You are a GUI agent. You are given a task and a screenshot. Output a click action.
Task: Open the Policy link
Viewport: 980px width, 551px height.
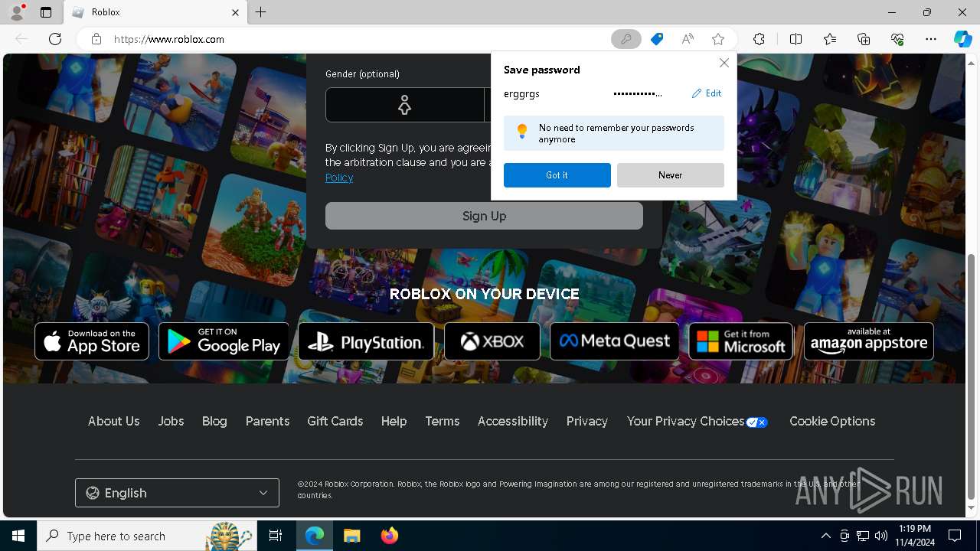tap(339, 178)
